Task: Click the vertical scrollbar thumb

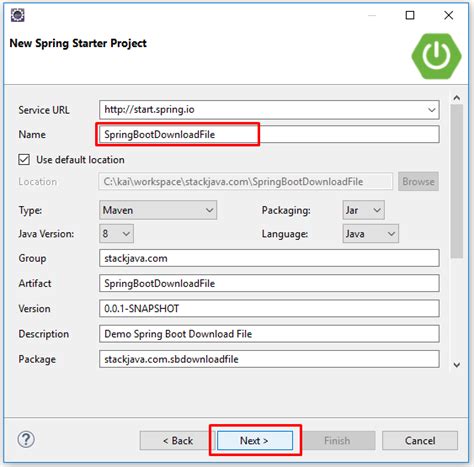Action: point(457,181)
